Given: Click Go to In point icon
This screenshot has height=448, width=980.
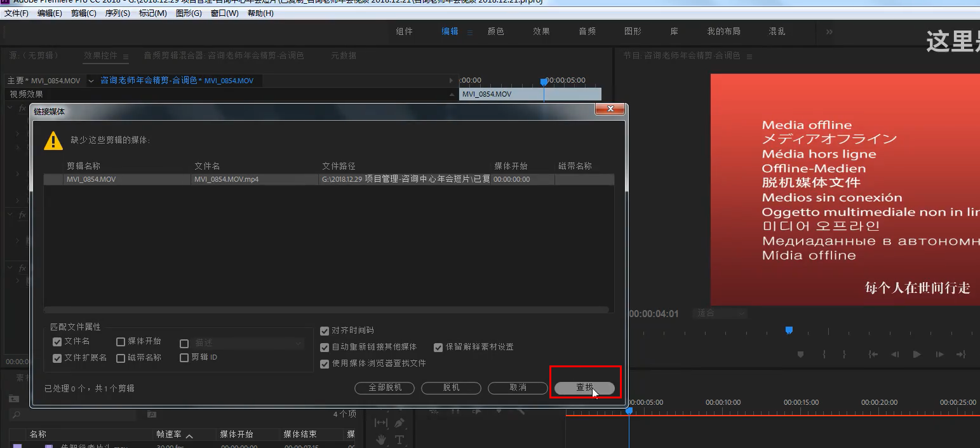Looking at the screenshot, I should [x=873, y=354].
